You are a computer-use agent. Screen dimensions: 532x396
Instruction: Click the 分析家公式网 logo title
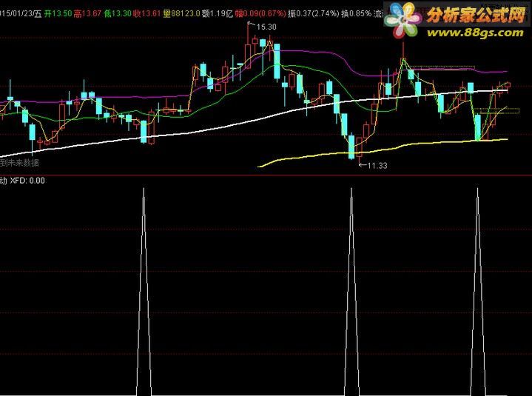[x=477, y=15]
